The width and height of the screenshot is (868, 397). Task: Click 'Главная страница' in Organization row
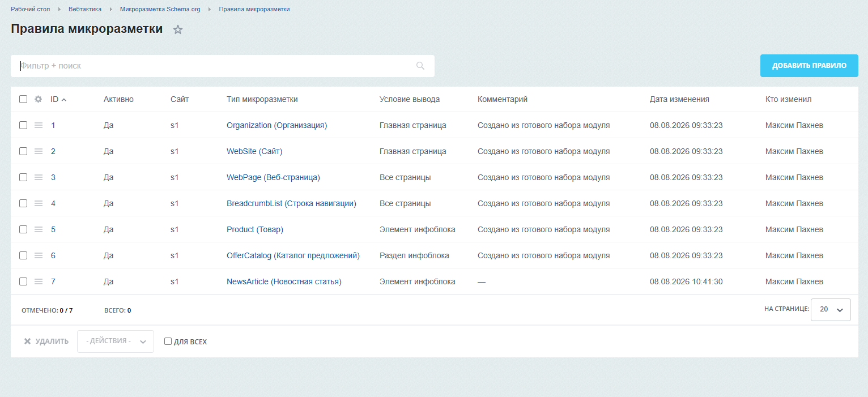413,125
